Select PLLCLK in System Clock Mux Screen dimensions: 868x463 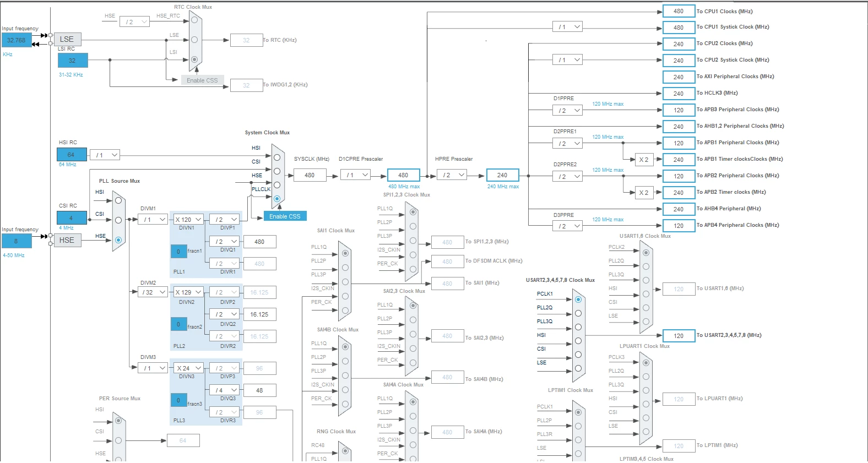tap(277, 198)
